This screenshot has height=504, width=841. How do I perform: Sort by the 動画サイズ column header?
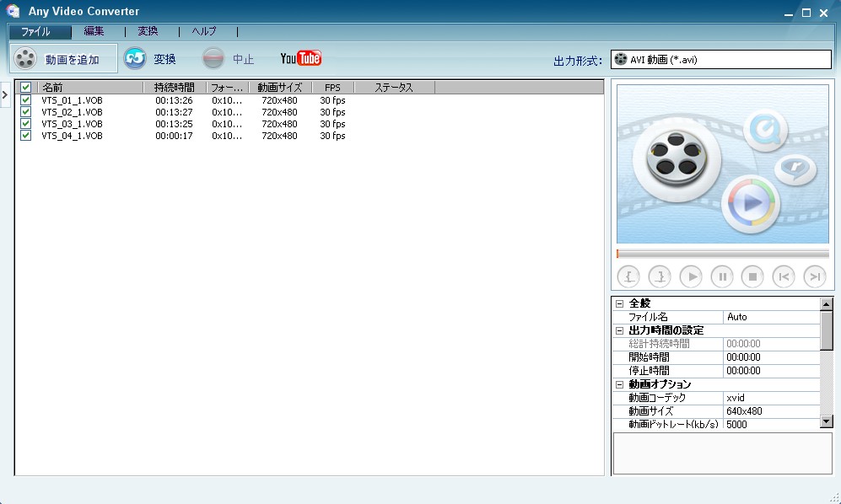pyautogui.click(x=280, y=87)
